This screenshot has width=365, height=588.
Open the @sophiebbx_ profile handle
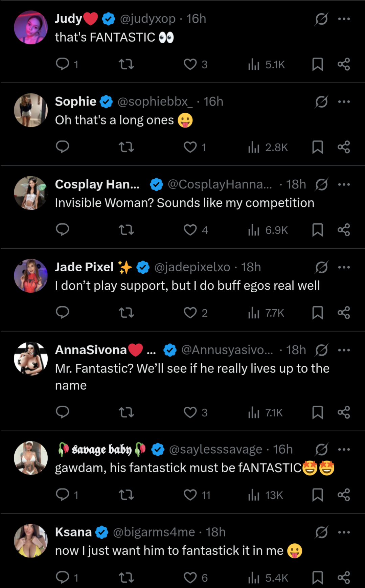[155, 101]
